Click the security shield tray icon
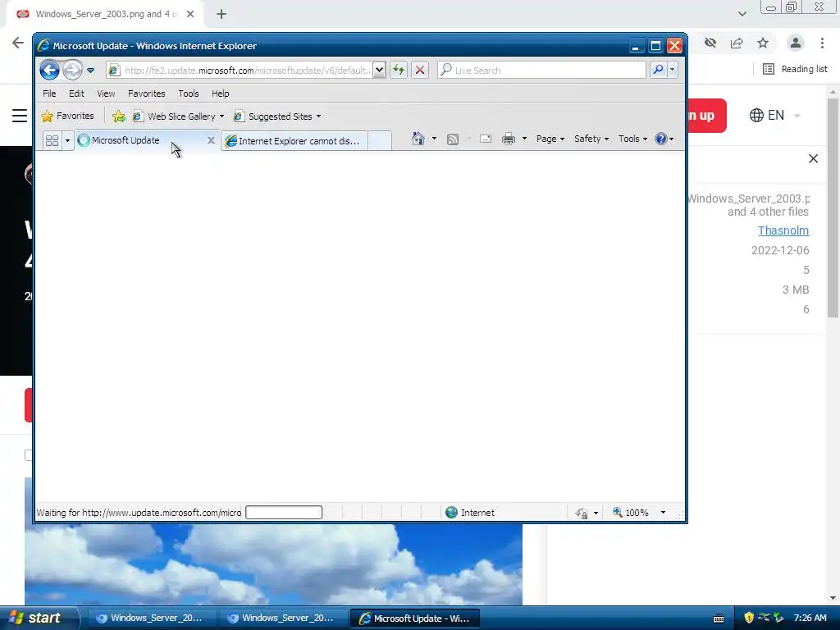 [749, 618]
